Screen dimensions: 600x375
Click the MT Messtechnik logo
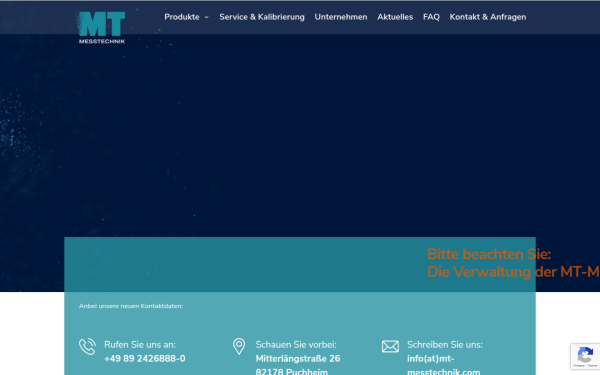point(101,28)
